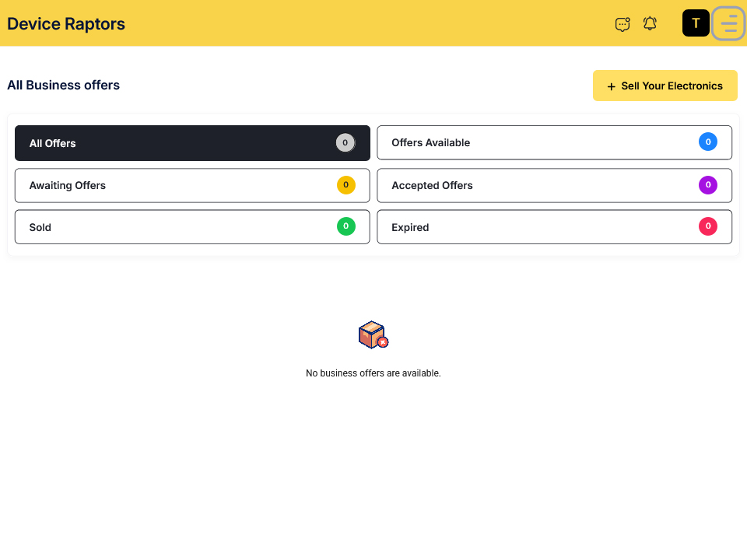Screen dimensions: 747x560
Task: Click the green Sold count badge
Action: (345, 227)
